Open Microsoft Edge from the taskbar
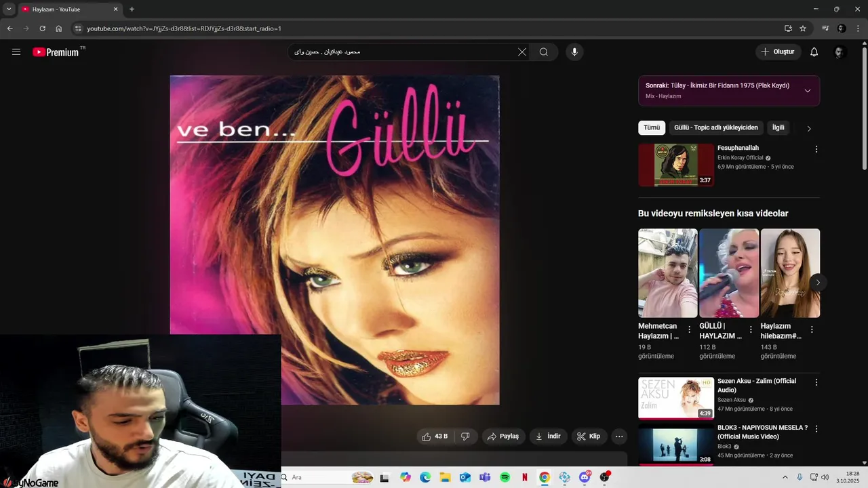 (425, 477)
